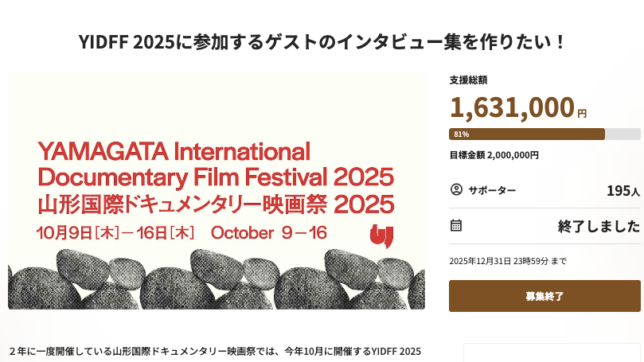The image size is (644, 362).
Task: Click the description paragraph starting with ２年に一度
Action: pyautogui.click(x=215, y=351)
